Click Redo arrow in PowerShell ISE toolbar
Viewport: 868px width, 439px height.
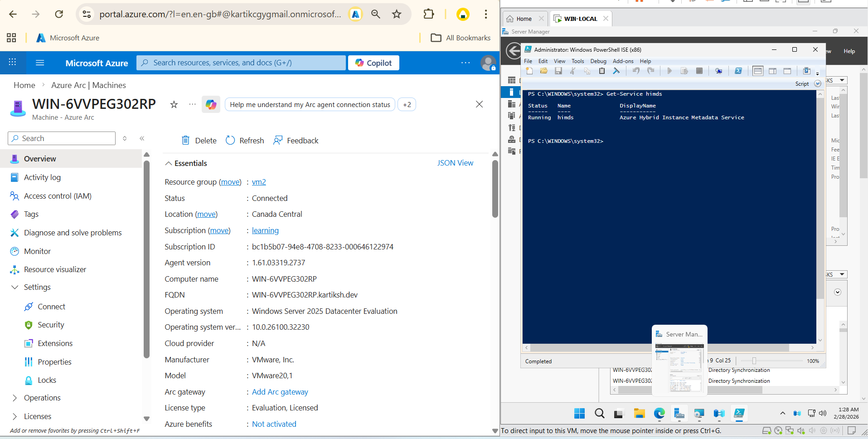[x=651, y=71]
